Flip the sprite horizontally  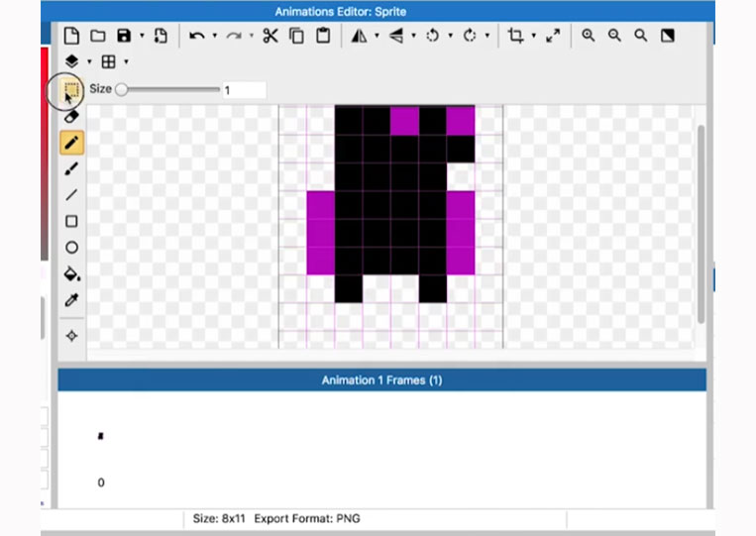[360, 36]
